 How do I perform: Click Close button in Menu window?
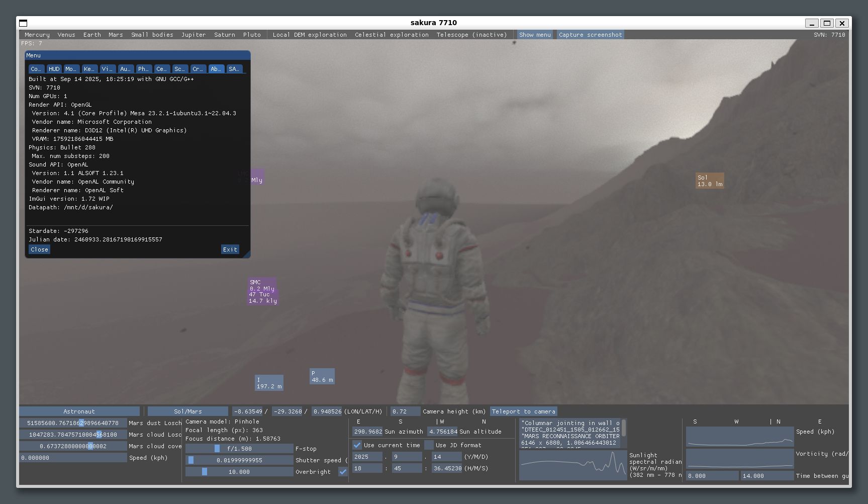pyautogui.click(x=39, y=249)
